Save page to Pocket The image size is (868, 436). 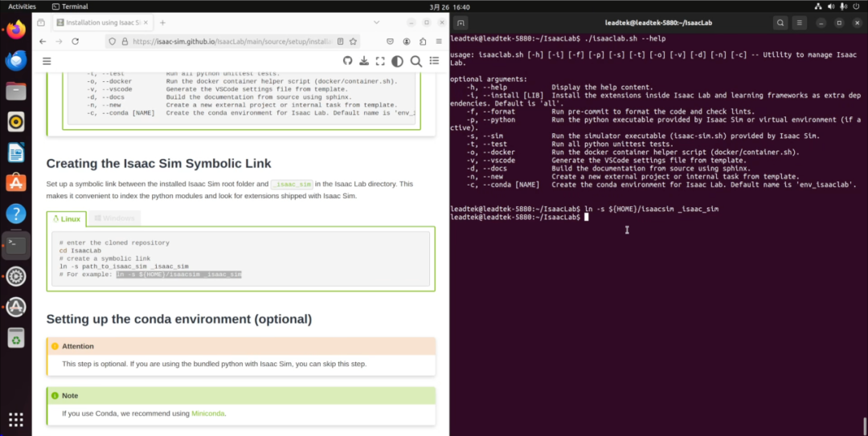point(391,42)
